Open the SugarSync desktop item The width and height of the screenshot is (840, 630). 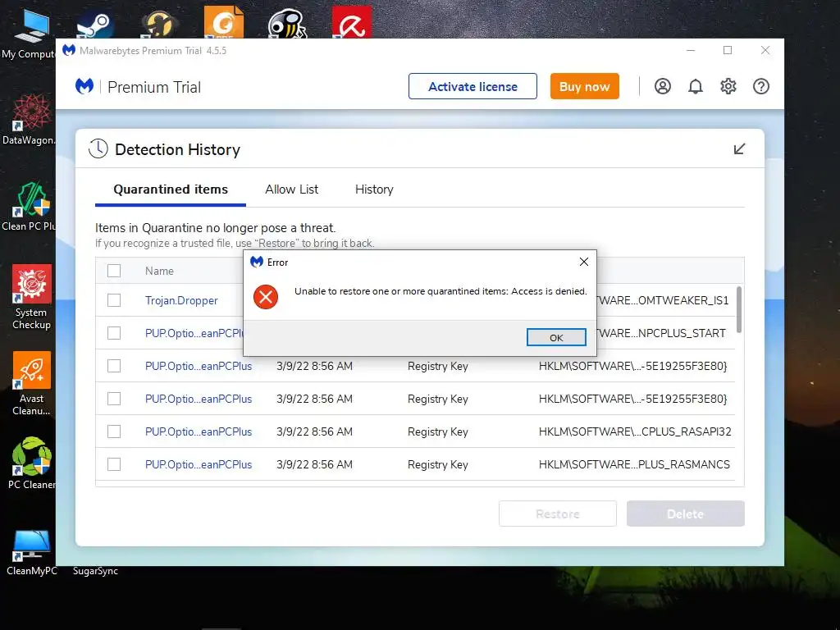click(x=95, y=571)
